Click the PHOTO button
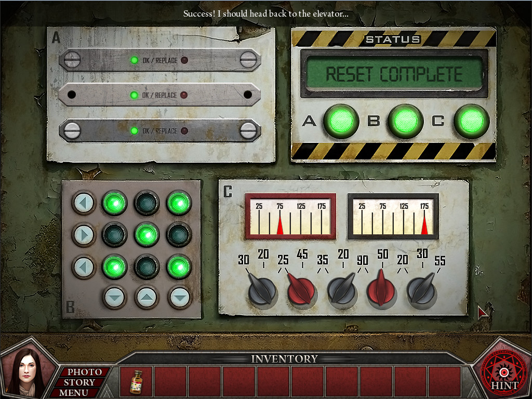Image resolution: width=532 pixels, height=399 pixels. pos(85,372)
